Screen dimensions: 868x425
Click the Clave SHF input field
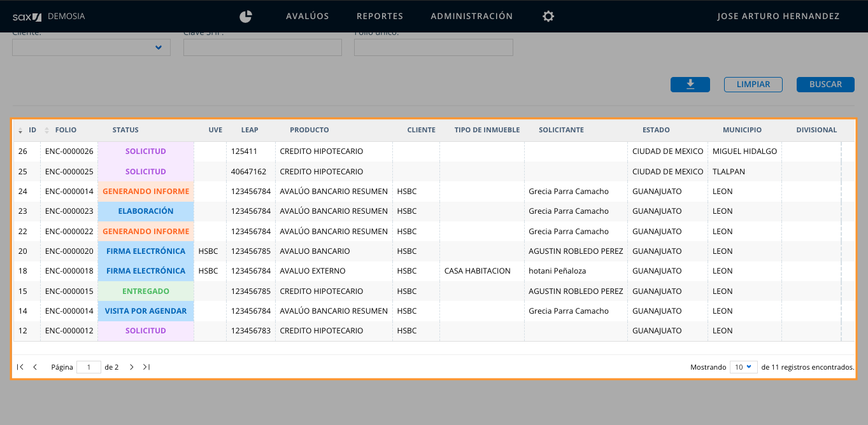tap(262, 48)
